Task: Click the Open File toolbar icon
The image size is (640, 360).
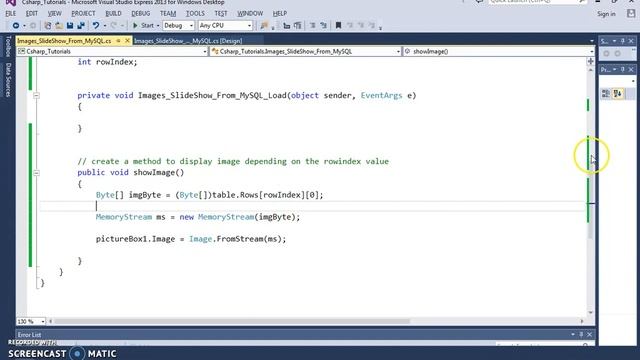Action: coord(59,26)
